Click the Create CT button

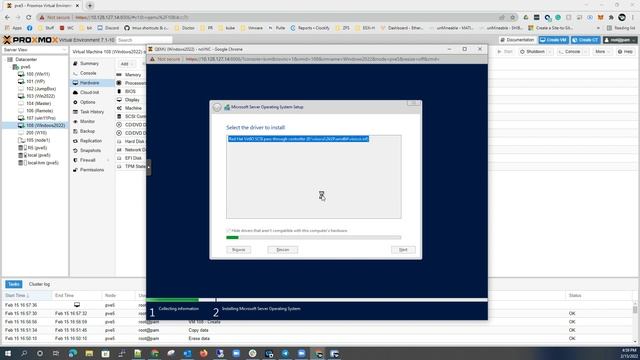(x=586, y=40)
